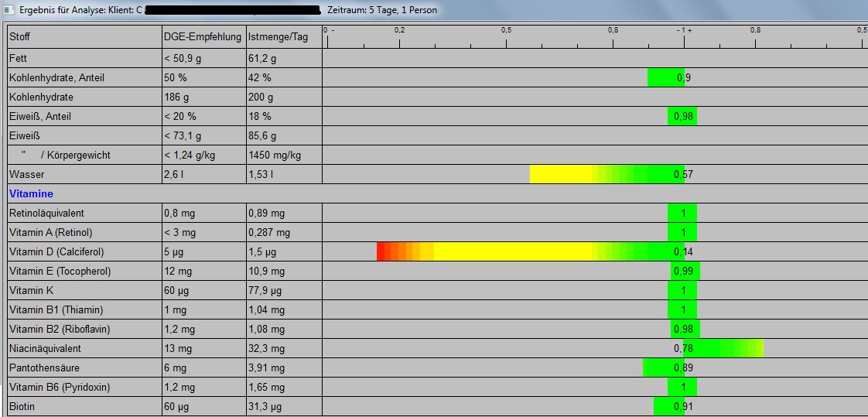Click the red-to-yellow Vitamin D bar
Viewport: 868px width, 417px height.
pyautogui.click(x=480, y=251)
